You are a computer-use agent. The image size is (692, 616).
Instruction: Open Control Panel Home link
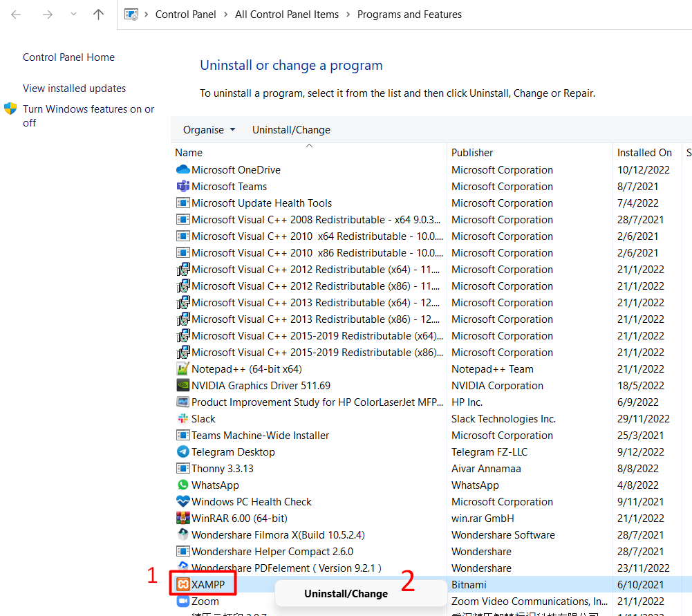tap(69, 57)
